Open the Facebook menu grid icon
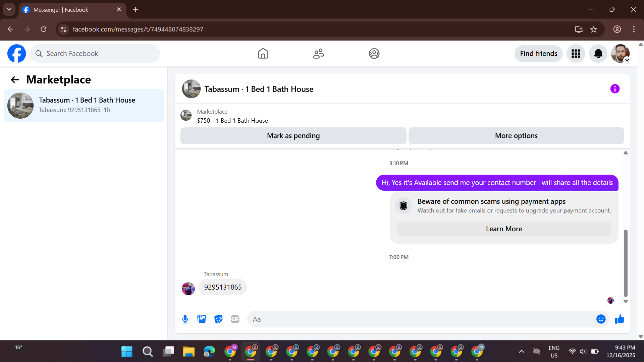 (576, 54)
